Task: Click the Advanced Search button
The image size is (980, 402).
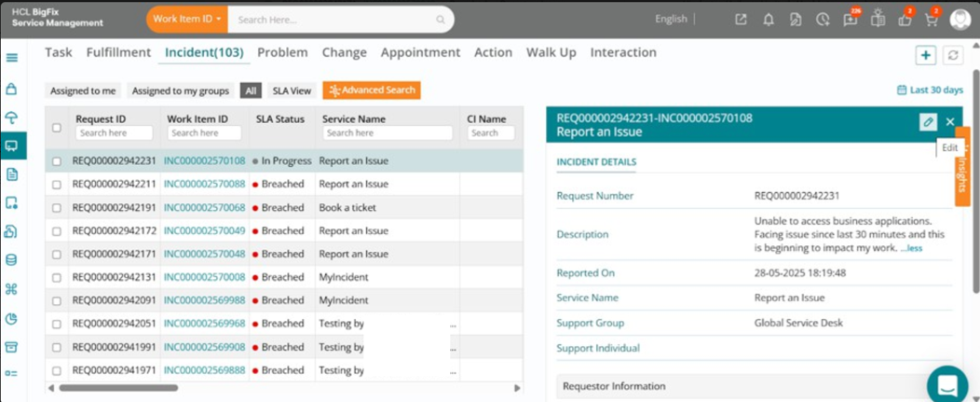Action: tap(372, 90)
